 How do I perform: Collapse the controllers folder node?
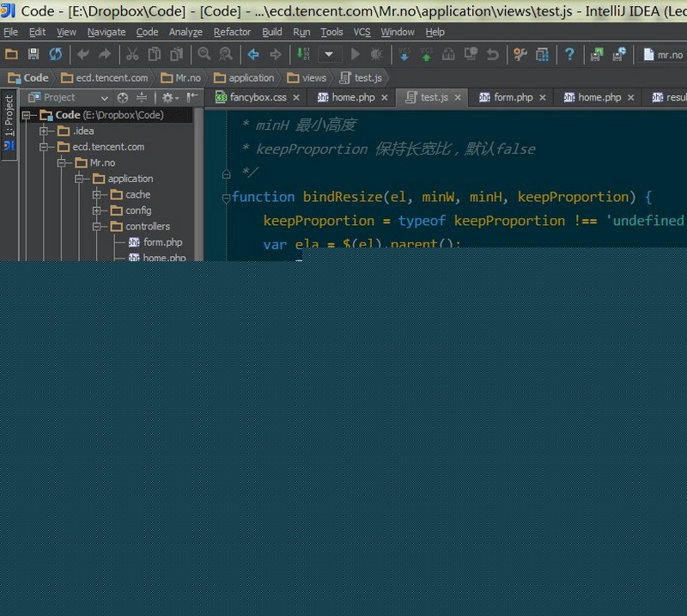[97, 226]
